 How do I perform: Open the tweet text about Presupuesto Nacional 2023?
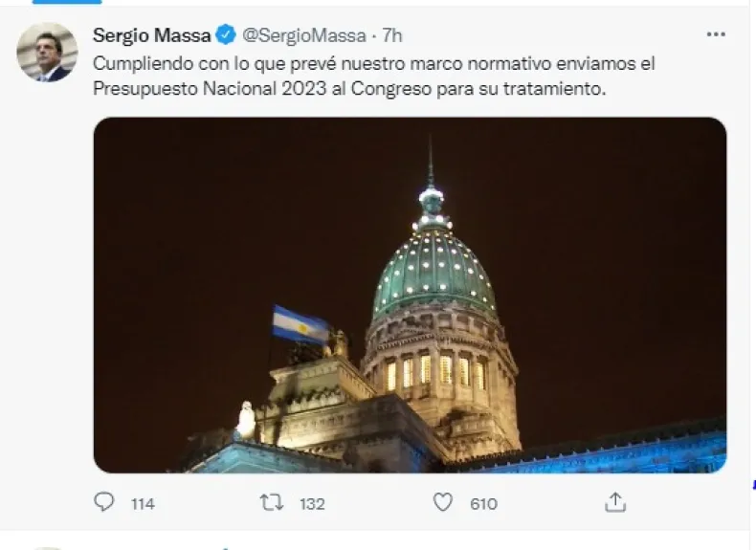pos(373,77)
